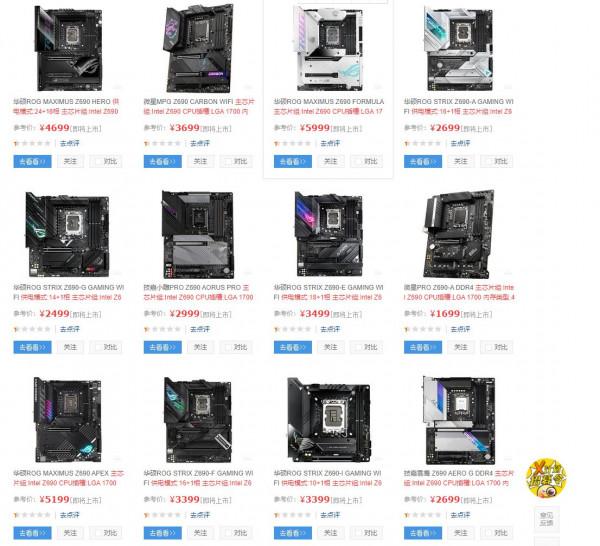600x546 pixels.
Task: Open review link for ROG STRIX Z690-I GAMING
Action: click(x=330, y=515)
